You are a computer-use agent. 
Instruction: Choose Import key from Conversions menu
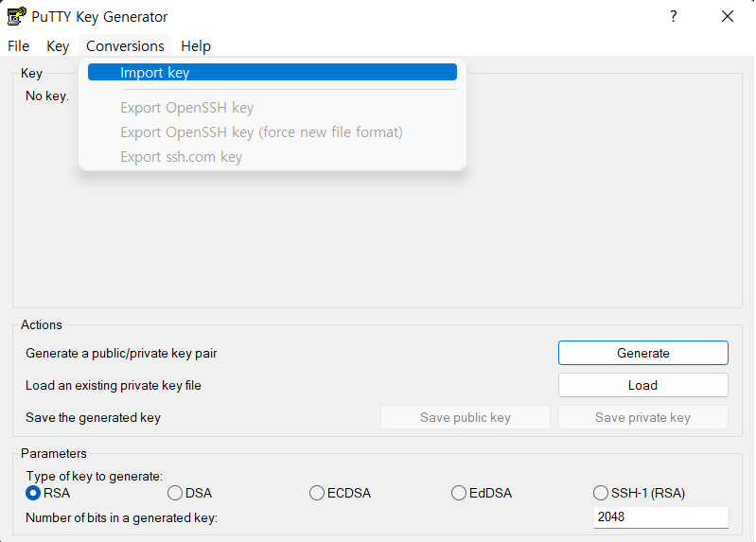[x=273, y=72]
